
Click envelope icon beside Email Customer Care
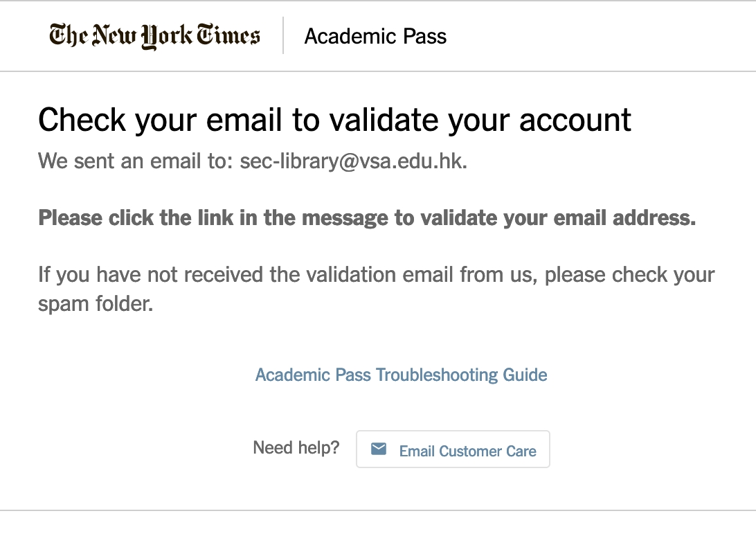[379, 449]
